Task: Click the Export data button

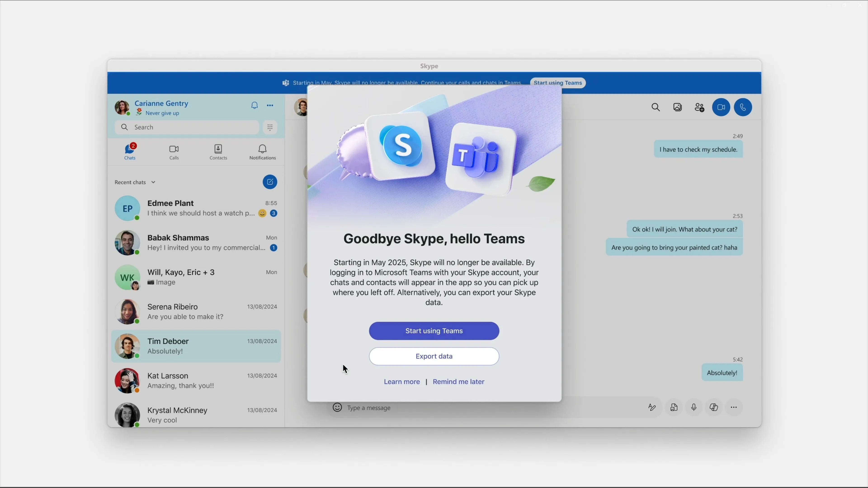Action: click(434, 356)
